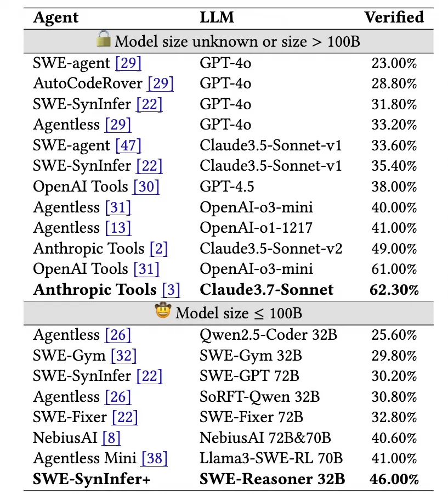Click the bold '62.30%' verified score
The image size is (448, 494).
[394, 290]
